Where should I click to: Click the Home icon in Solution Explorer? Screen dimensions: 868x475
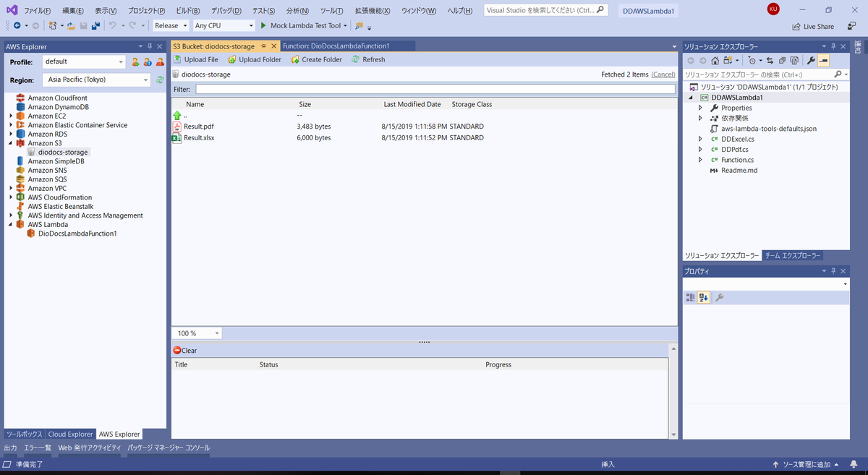tap(715, 61)
